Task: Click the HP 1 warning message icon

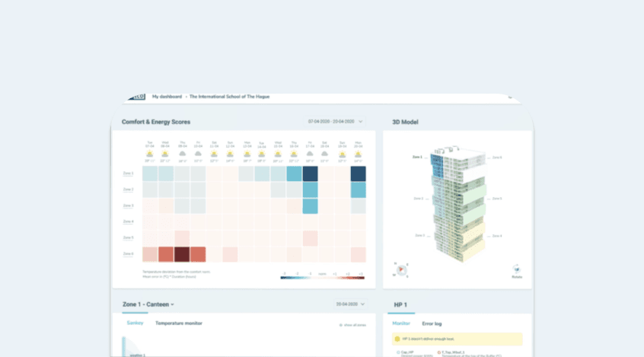Action: point(397,339)
